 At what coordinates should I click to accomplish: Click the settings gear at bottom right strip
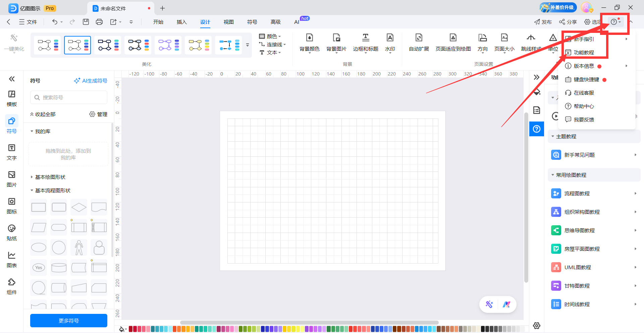point(537,326)
